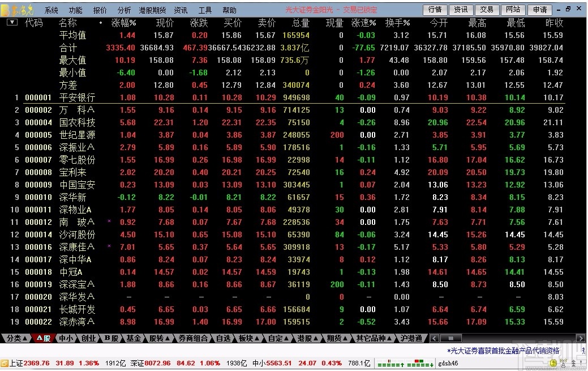Open the 光大证券喜获首批金融产品代销资格 news link

pos(503,351)
